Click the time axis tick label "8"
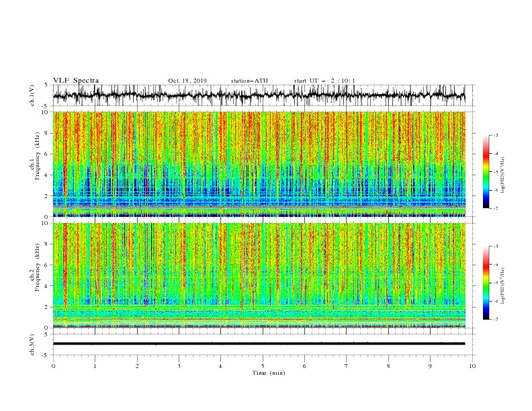 pyautogui.click(x=388, y=366)
